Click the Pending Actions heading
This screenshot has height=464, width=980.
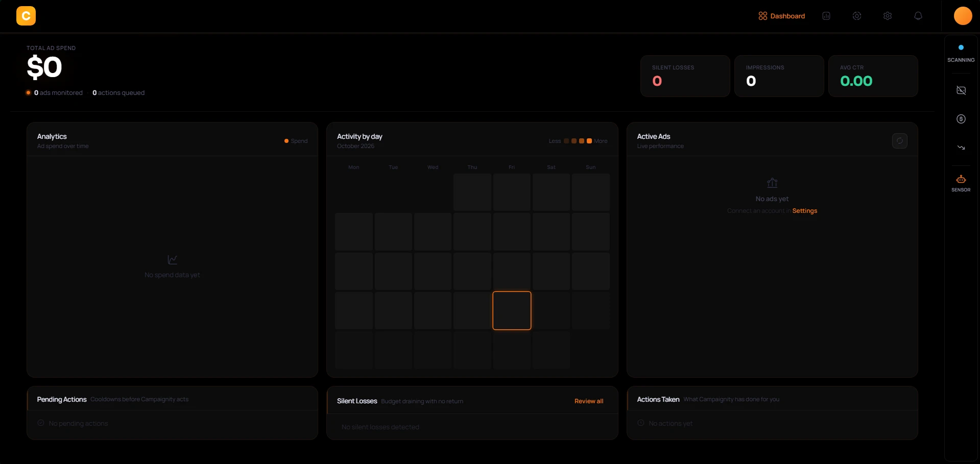pyautogui.click(x=62, y=399)
